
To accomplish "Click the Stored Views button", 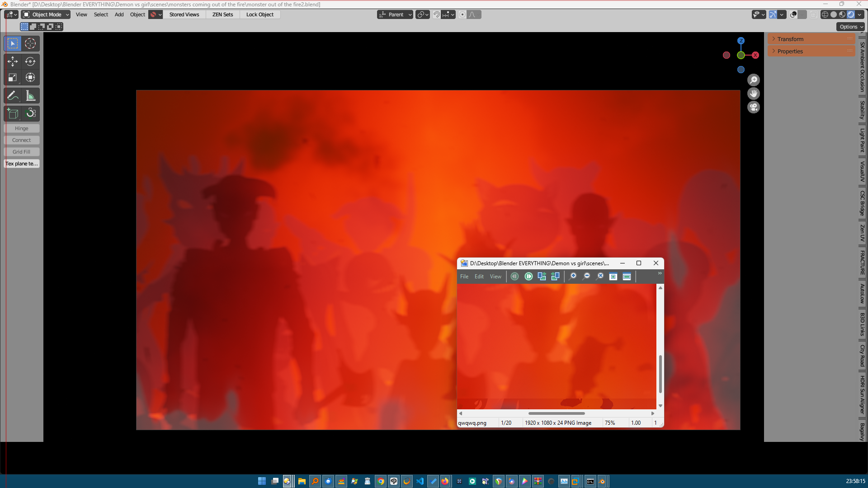I will click(x=184, y=14).
